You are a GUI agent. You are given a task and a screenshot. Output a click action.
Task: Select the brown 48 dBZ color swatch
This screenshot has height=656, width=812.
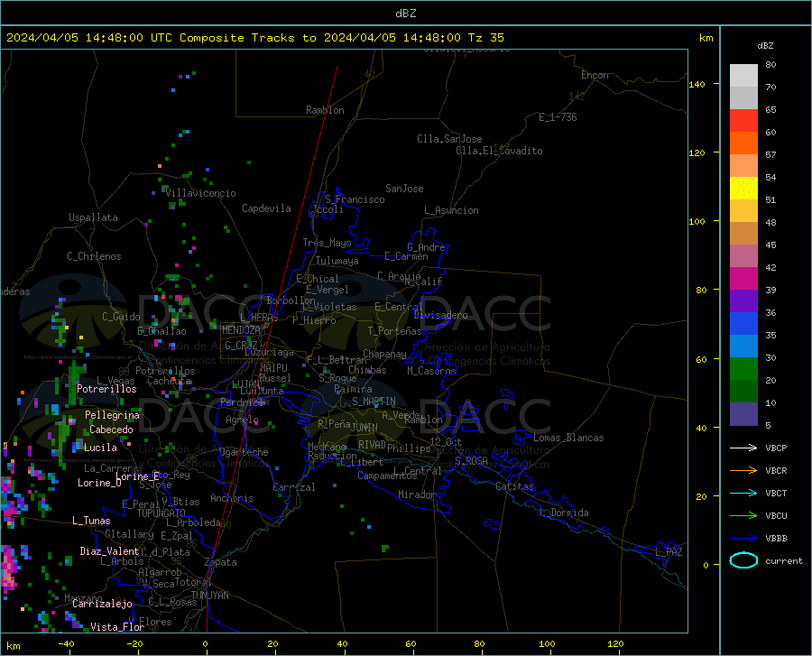[x=743, y=234]
